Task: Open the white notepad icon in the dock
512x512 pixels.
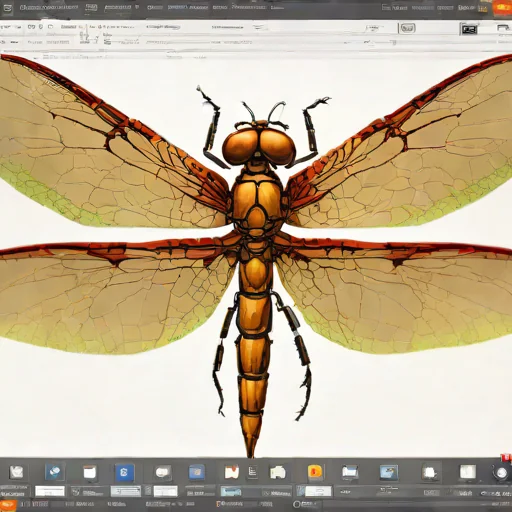Action: tap(90, 472)
